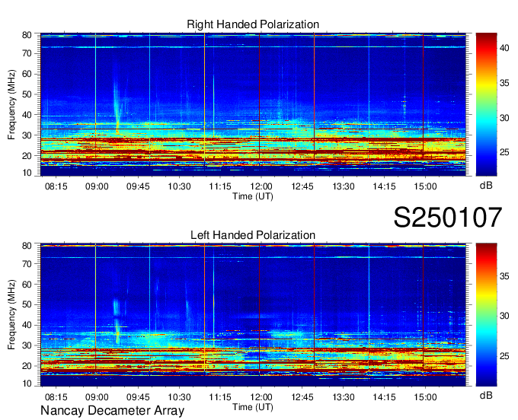
Task: Click the "08:15" time tick of Left Handed plot
Action: 56,397
